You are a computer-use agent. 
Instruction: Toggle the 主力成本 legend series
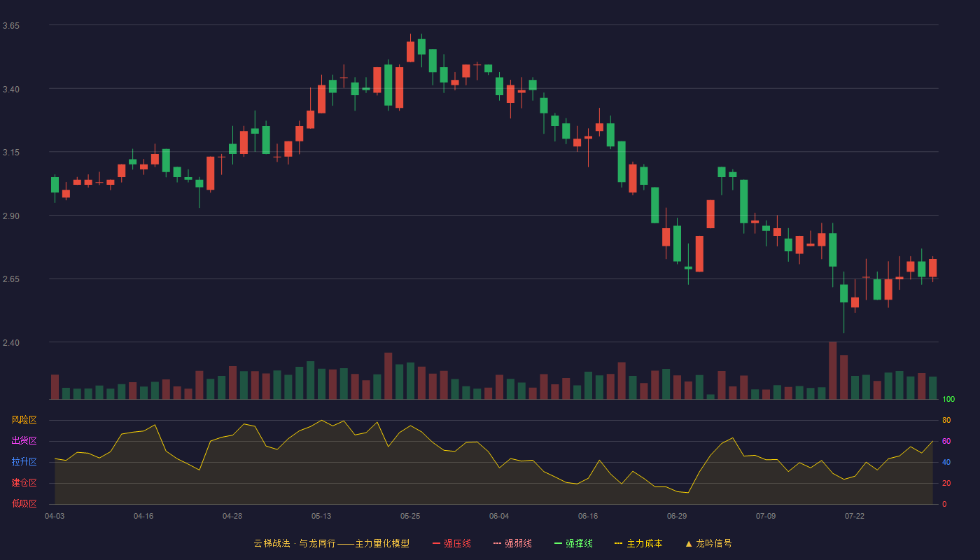638,543
